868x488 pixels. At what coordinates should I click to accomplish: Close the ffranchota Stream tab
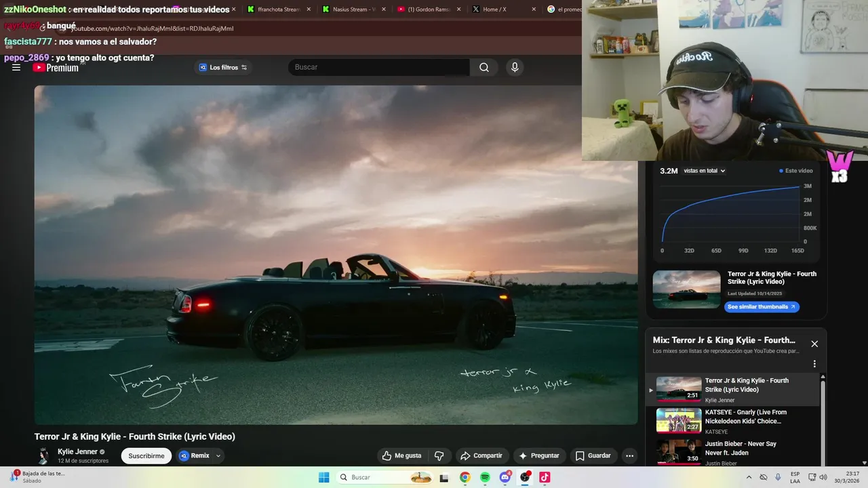(x=309, y=9)
